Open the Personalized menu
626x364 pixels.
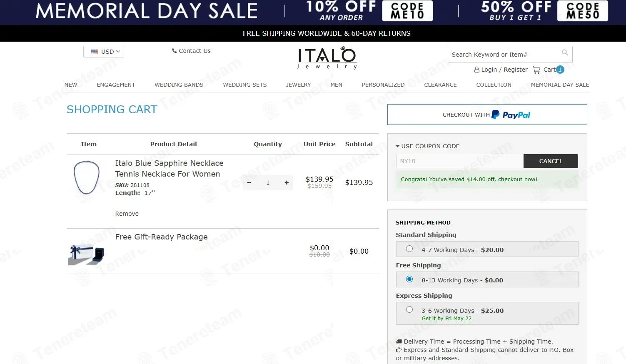point(383,85)
